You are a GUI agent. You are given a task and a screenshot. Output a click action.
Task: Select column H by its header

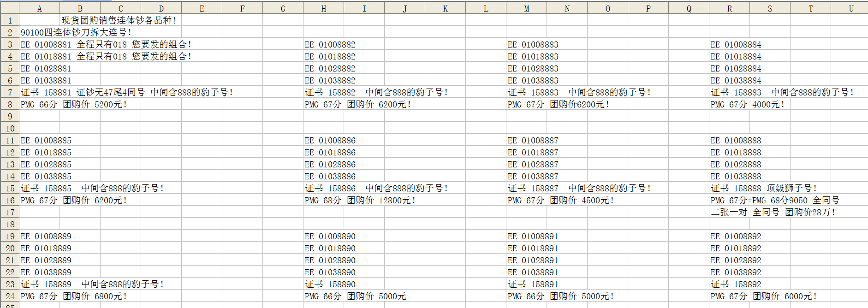[323, 8]
